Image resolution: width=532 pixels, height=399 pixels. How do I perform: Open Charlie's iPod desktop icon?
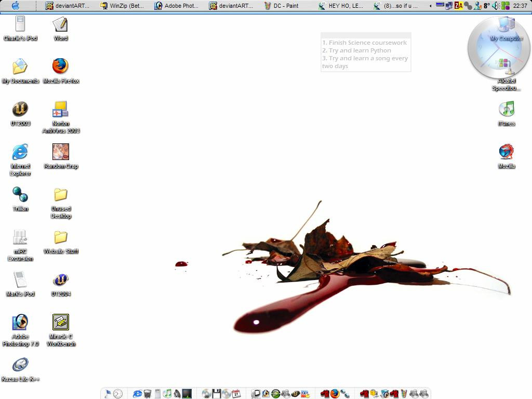pos(20,29)
